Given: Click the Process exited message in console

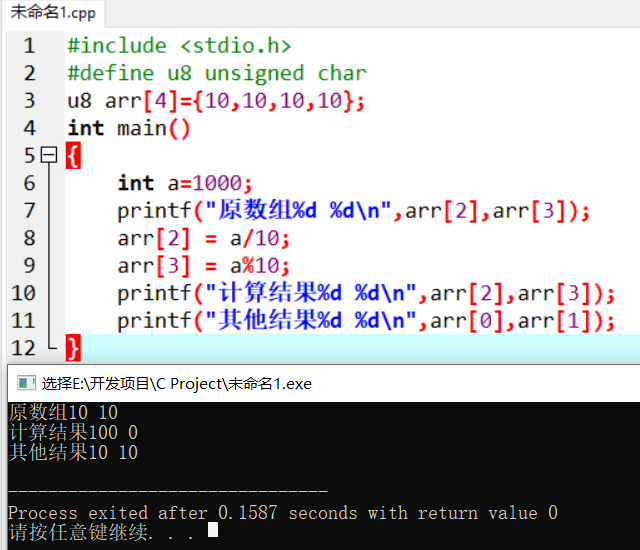Looking at the screenshot, I should (x=282, y=513).
